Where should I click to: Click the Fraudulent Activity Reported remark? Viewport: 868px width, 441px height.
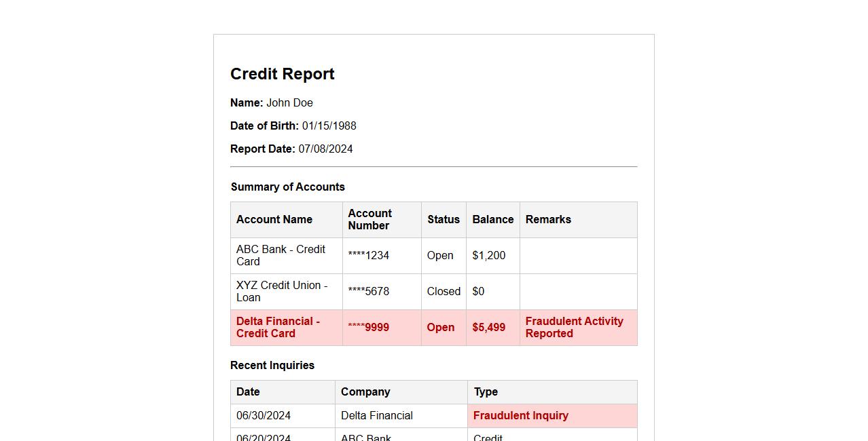pyautogui.click(x=574, y=328)
